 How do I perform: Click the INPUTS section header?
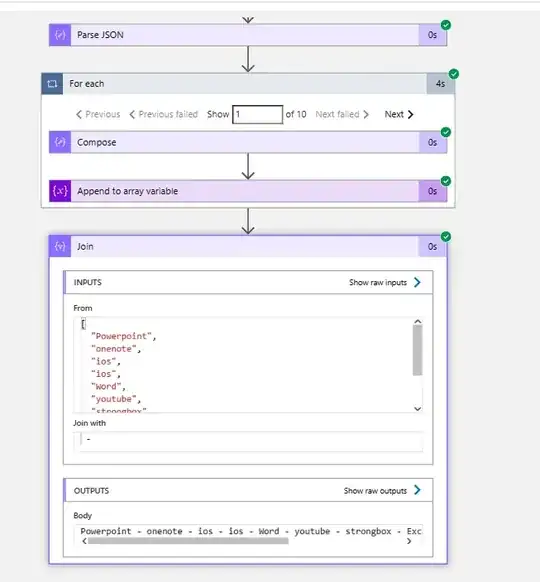(x=248, y=282)
